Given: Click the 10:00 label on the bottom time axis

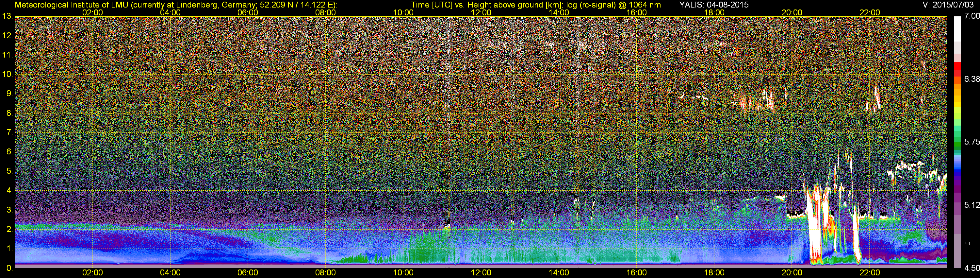Looking at the screenshot, I should pos(403,273).
